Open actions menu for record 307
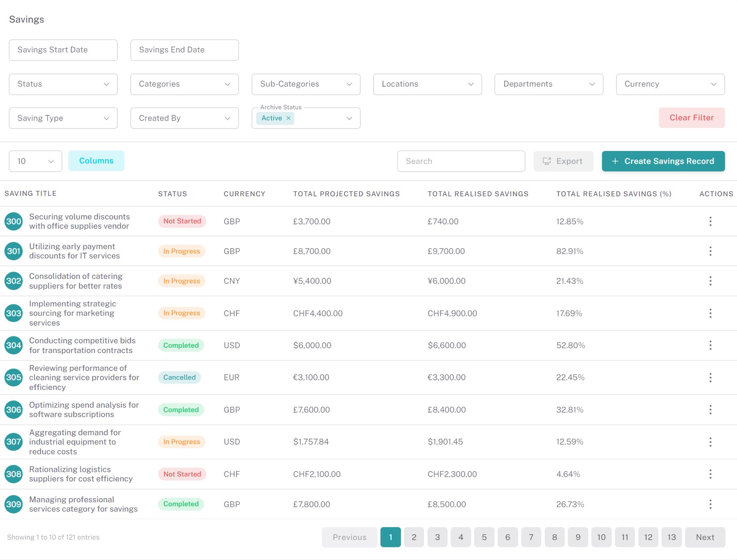The image size is (737, 560). [710, 442]
